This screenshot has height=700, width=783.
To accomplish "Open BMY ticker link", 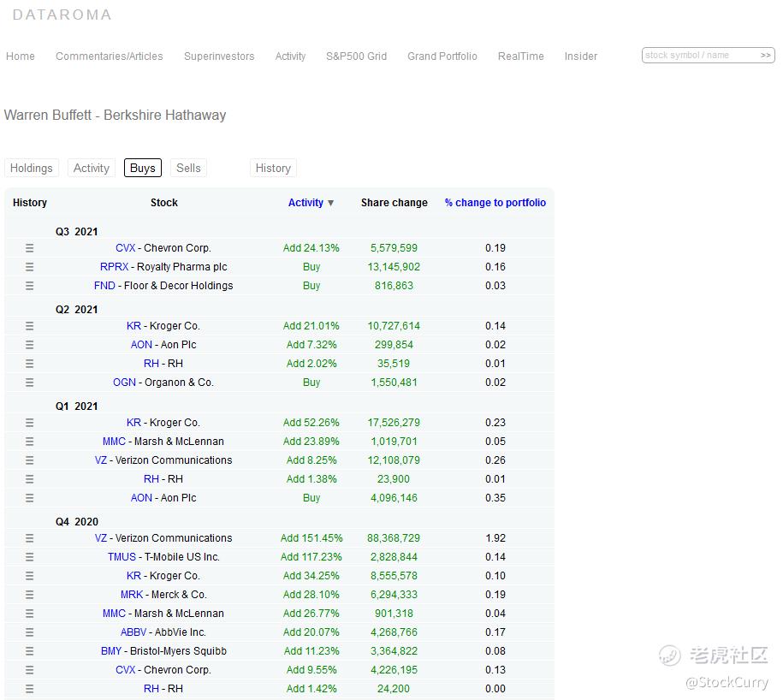I will coord(111,651).
